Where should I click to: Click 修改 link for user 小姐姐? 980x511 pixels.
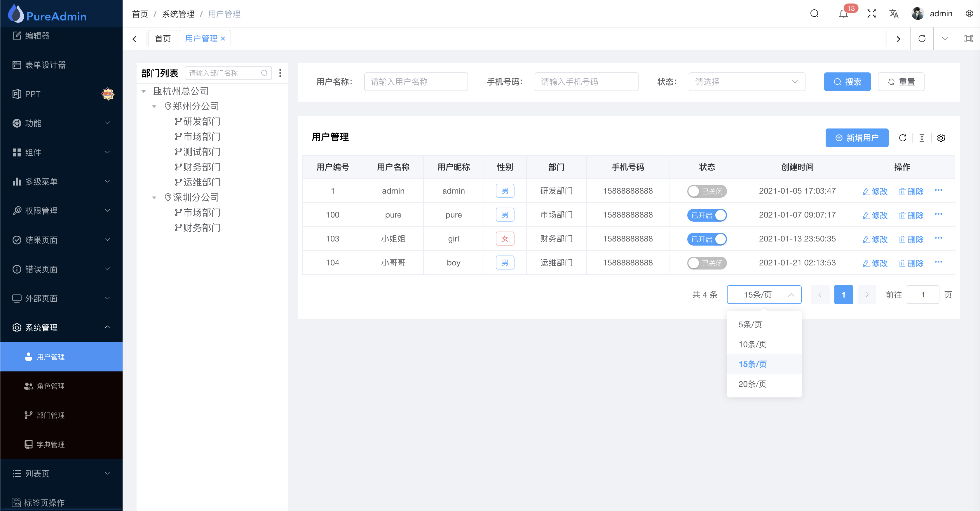[x=875, y=239]
